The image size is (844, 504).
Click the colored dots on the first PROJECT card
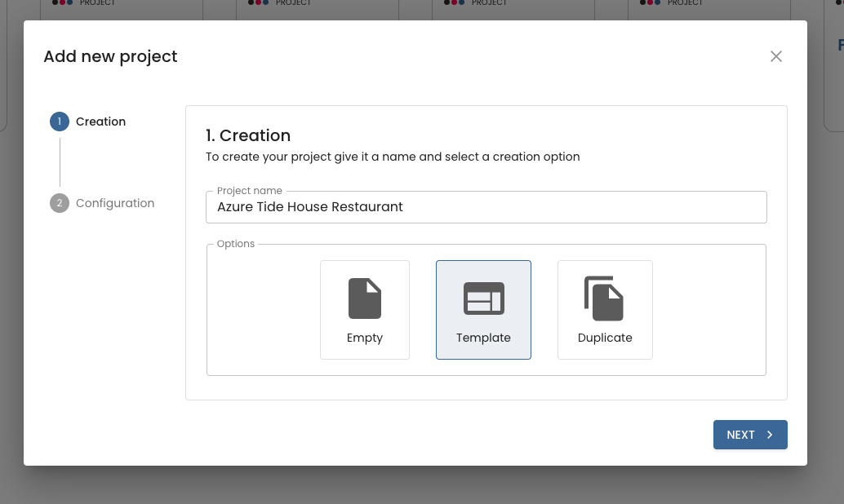(x=64, y=3)
